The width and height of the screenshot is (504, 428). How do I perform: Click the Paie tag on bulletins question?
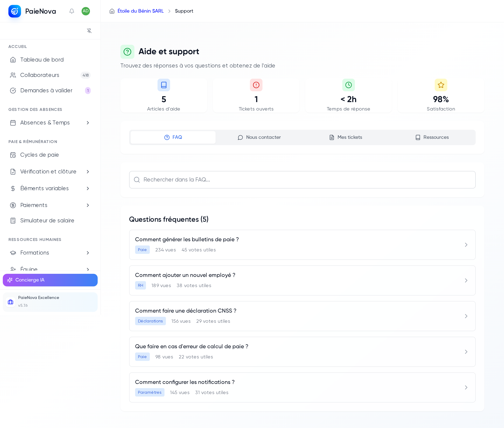pos(142,250)
